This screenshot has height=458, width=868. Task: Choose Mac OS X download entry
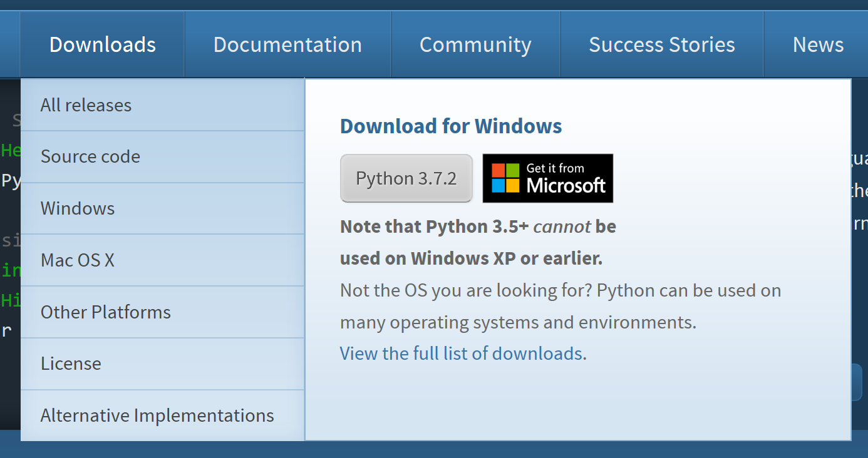[x=163, y=260]
